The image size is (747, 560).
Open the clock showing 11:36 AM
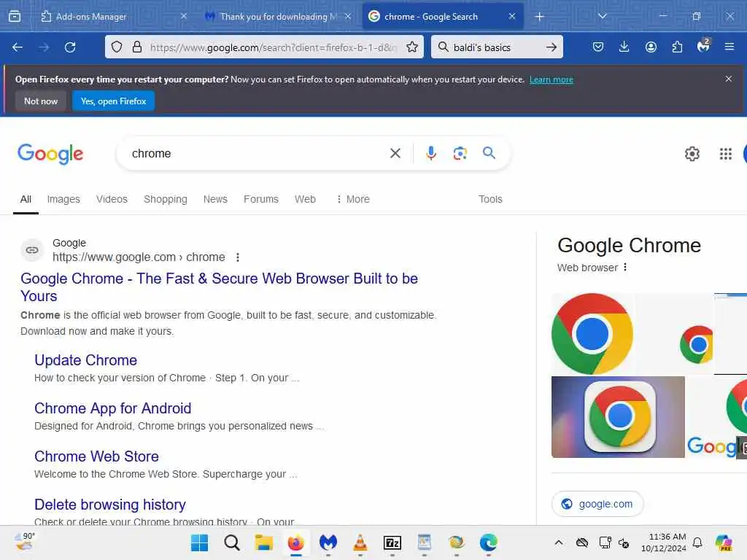(x=664, y=542)
